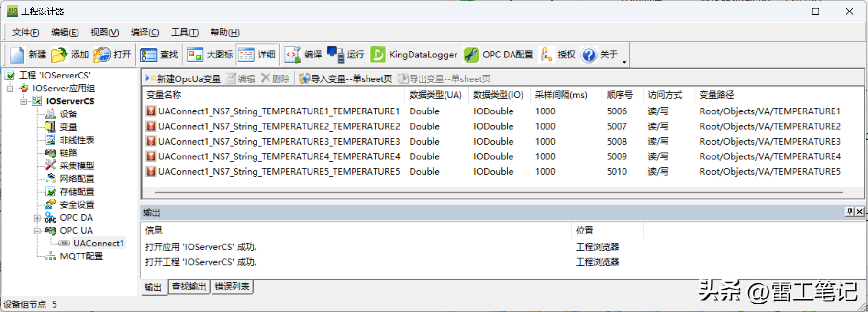Click the 新建 (New) toolbar icon
868x312 pixels.
pos(18,55)
